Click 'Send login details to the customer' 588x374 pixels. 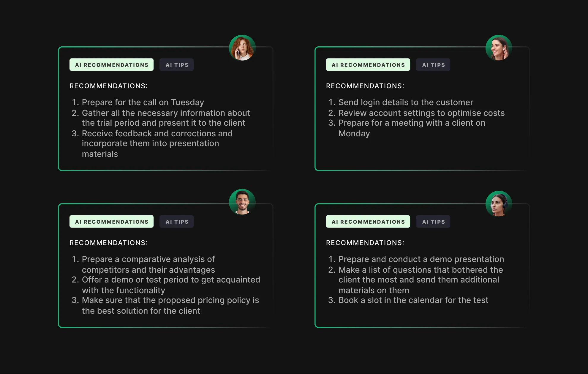coord(406,102)
